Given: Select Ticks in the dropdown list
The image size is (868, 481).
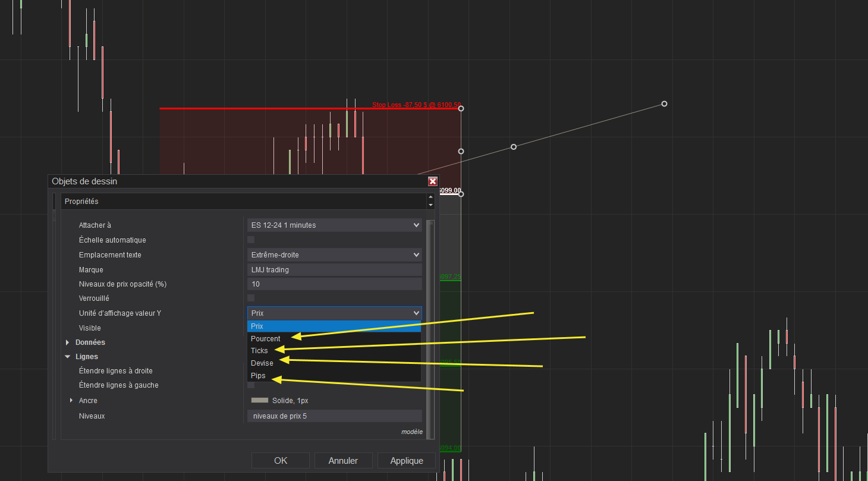Looking at the screenshot, I should pyautogui.click(x=260, y=351).
